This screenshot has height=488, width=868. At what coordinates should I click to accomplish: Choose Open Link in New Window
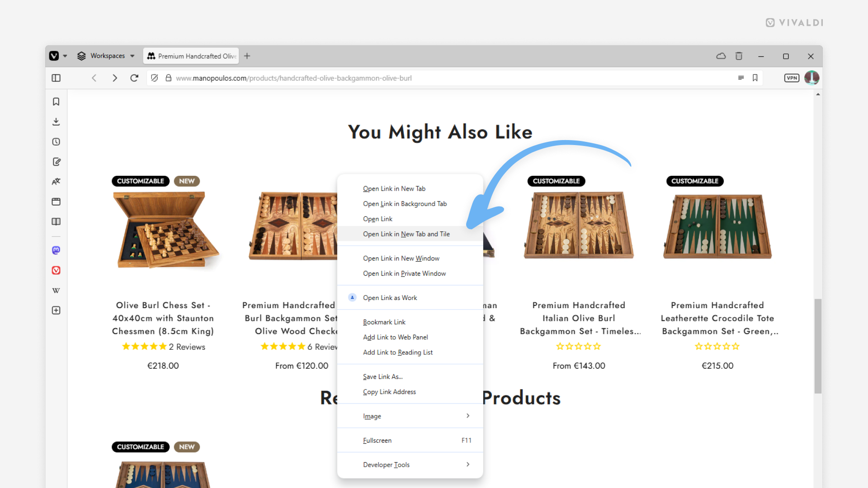(410, 258)
